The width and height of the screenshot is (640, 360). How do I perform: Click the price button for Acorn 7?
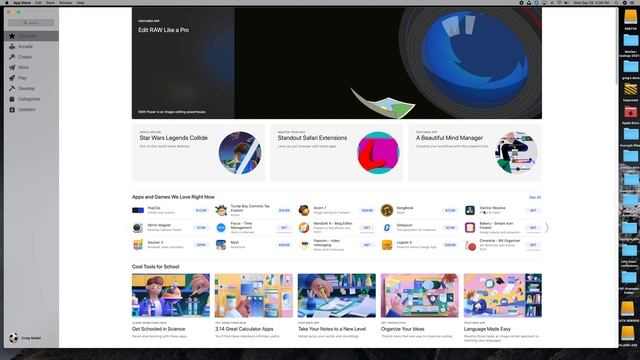[367, 210]
